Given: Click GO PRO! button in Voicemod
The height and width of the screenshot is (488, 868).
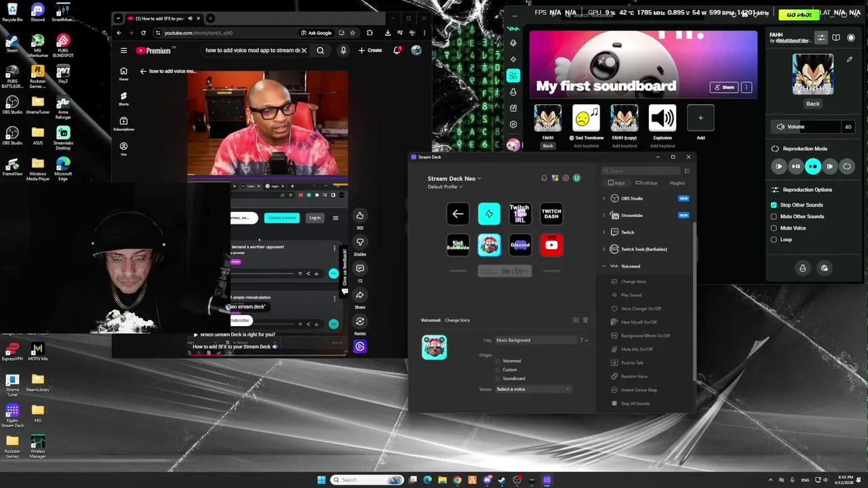Looking at the screenshot, I should [798, 14].
